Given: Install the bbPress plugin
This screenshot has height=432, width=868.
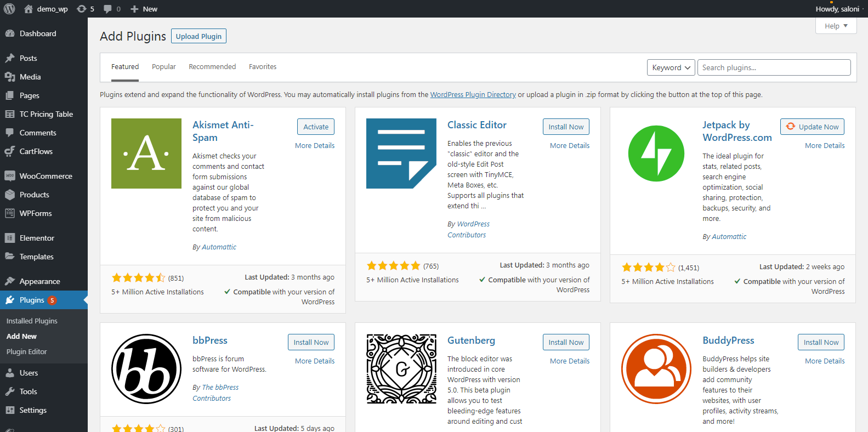Looking at the screenshot, I should pyautogui.click(x=311, y=342).
